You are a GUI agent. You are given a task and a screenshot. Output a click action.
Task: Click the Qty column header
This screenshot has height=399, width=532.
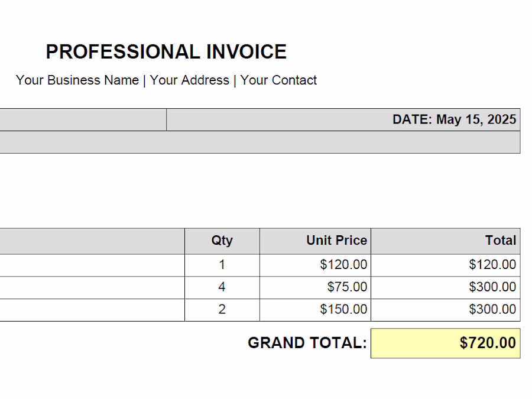click(x=222, y=241)
